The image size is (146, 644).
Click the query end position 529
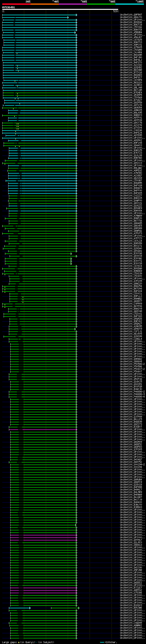[x=115, y=11]
